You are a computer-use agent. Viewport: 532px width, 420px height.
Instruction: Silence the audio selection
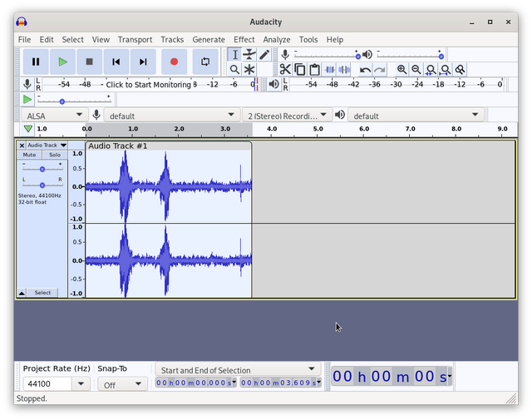344,70
